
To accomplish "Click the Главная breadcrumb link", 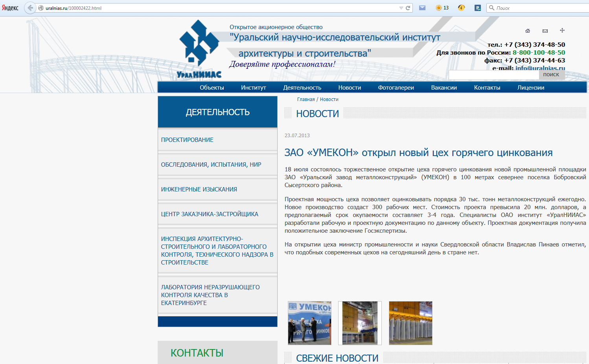I will coord(306,99).
